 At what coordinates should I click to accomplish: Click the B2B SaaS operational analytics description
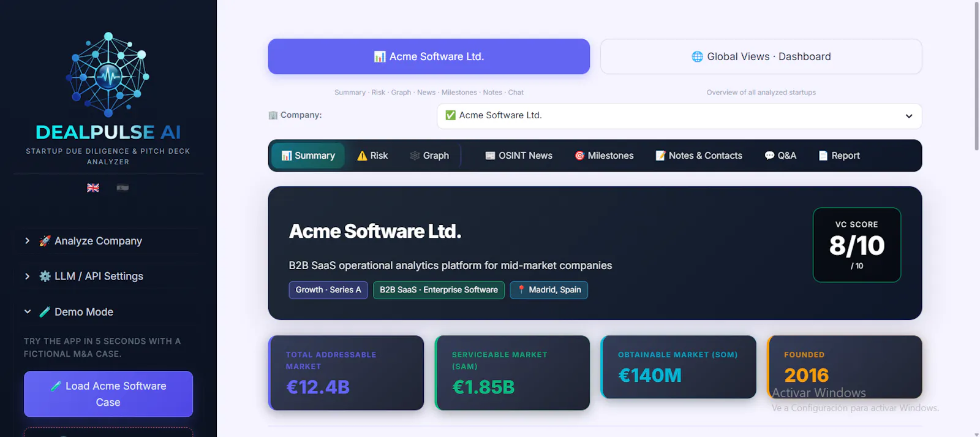tap(450, 265)
